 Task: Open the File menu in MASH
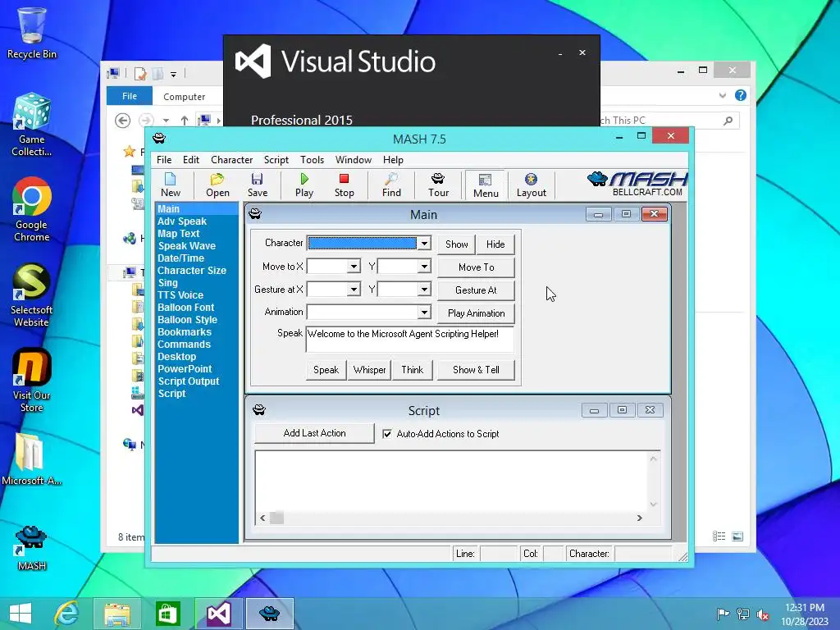164,160
